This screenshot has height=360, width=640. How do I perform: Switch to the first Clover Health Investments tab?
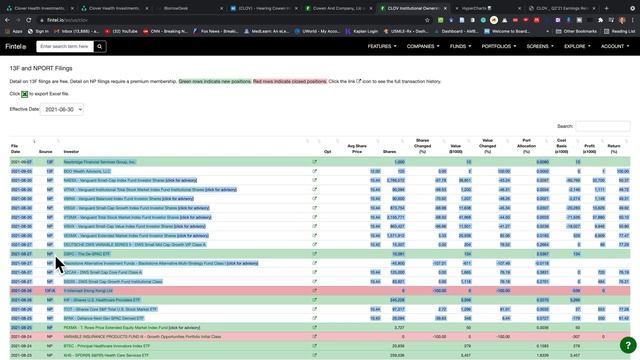pyautogui.click(x=40, y=8)
